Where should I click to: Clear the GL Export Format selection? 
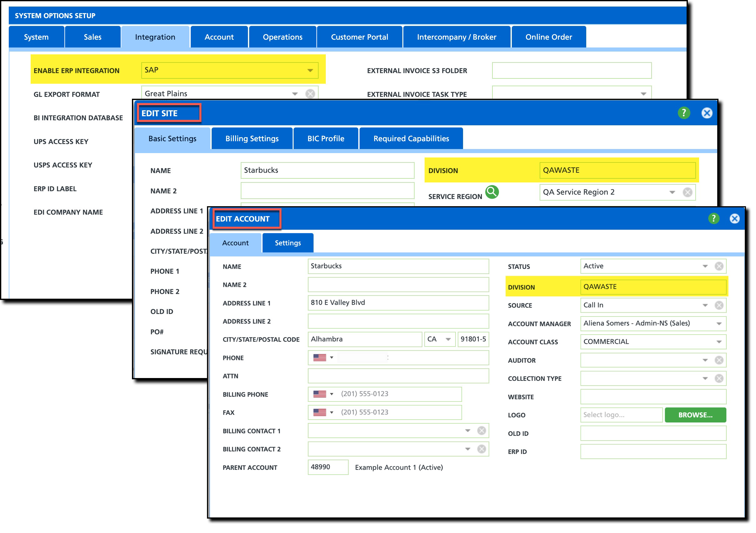[x=310, y=94]
